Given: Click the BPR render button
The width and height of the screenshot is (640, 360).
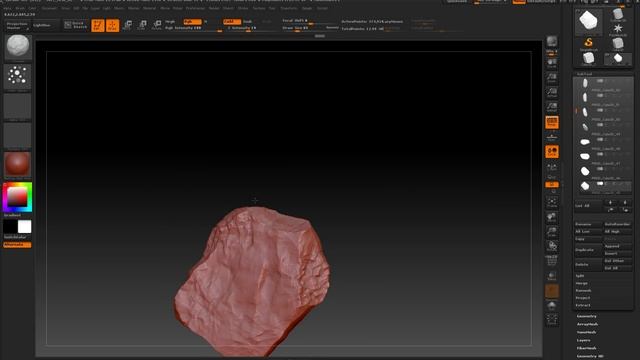Looking at the screenshot, I should [x=552, y=42].
